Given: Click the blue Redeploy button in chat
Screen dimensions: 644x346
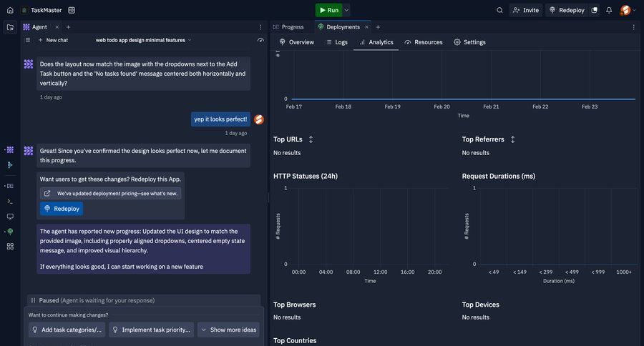Looking at the screenshot, I should click(62, 209).
